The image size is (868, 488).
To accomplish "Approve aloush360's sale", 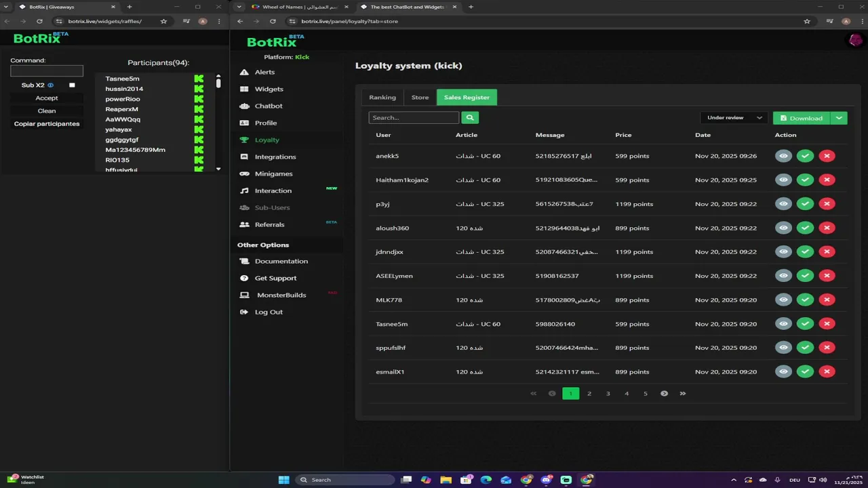I will [805, 228].
